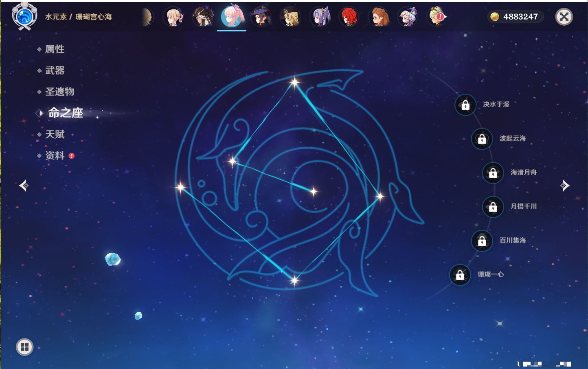Image resolution: width=588 pixels, height=369 pixels.
Task: Open the 属性 attributes menu
Action: (55, 49)
